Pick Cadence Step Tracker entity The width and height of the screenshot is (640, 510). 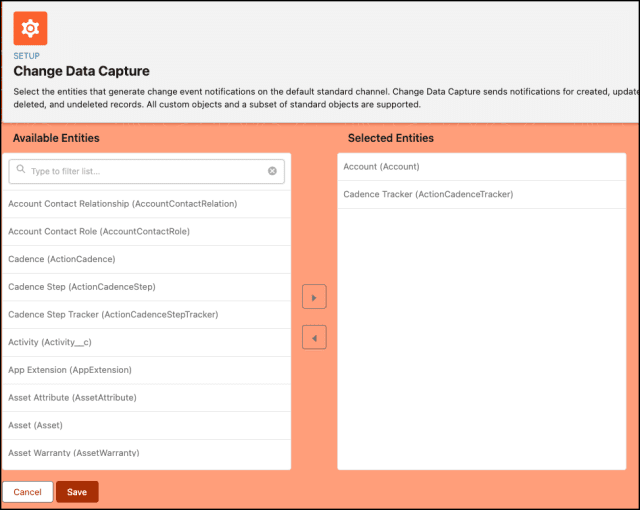click(x=113, y=315)
